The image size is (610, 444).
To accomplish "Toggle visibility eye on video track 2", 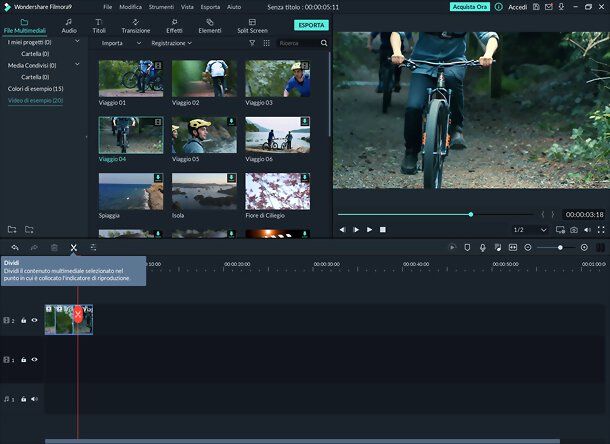I will click(x=34, y=320).
